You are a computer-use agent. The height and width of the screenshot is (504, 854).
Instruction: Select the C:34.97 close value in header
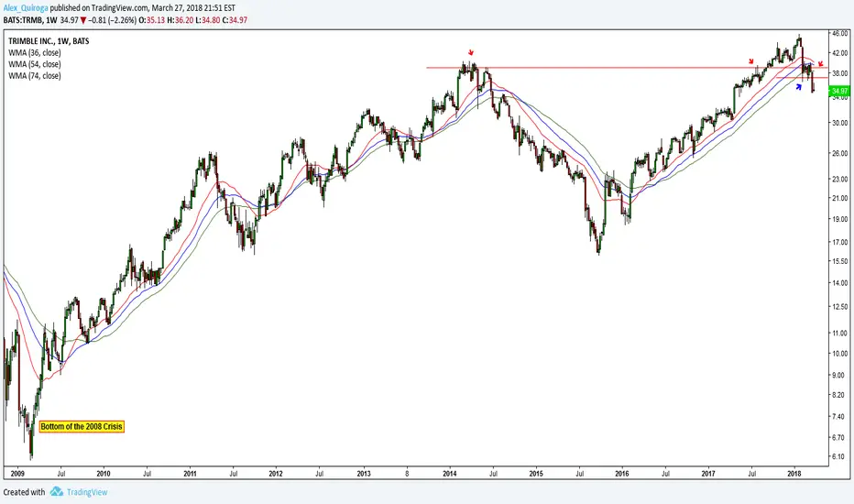pyautogui.click(x=235, y=20)
